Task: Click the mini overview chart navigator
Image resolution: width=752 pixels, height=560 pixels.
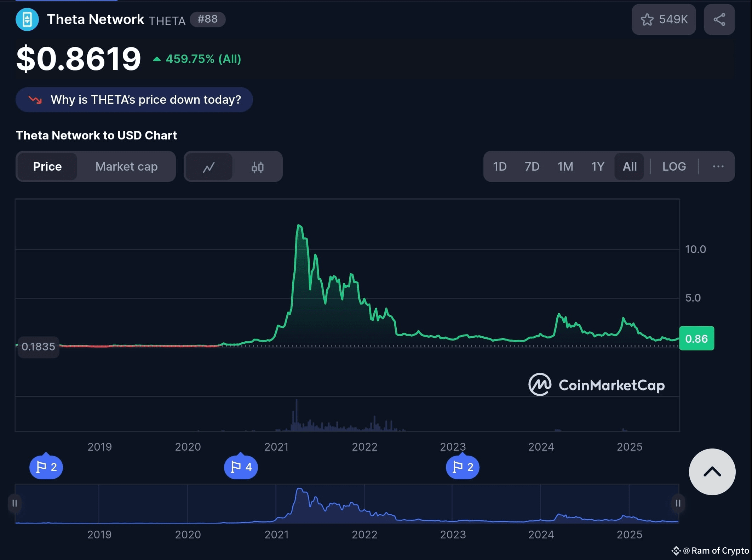Action: click(347, 503)
